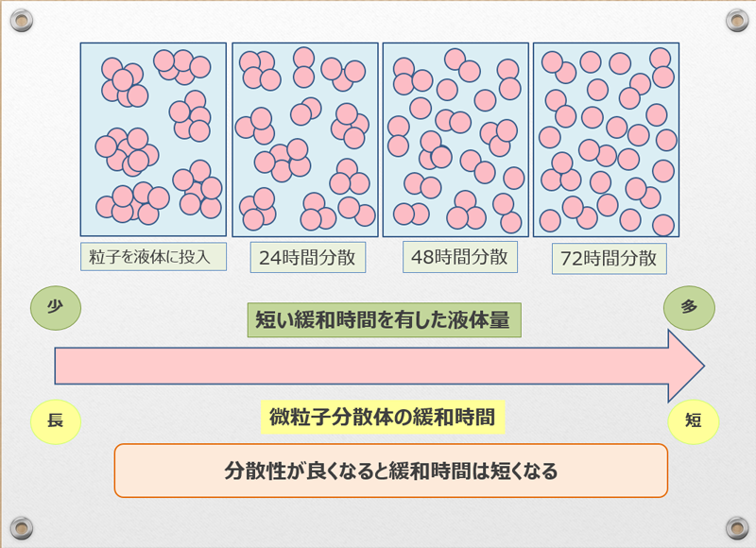Select the 分散性が良くなると緩和時間は短くなる rounded box
The height and width of the screenshot is (548, 756).
390,470
